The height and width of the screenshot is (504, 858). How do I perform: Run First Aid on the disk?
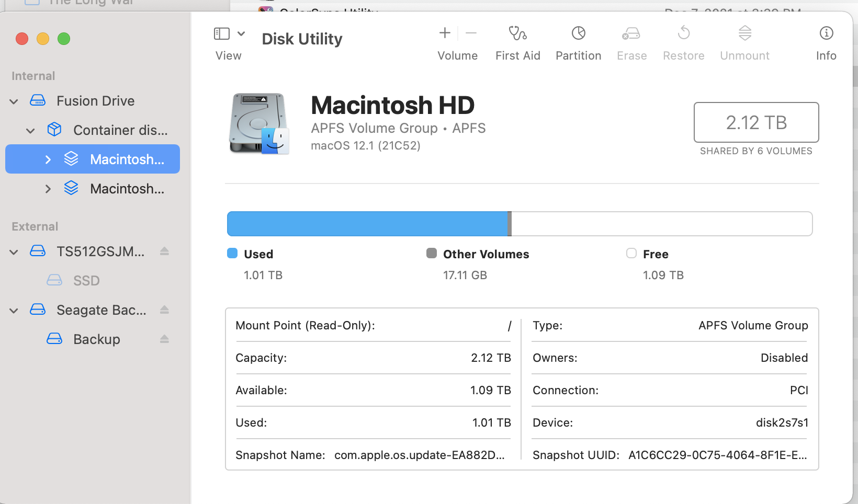pyautogui.click(x=518, y=33)
